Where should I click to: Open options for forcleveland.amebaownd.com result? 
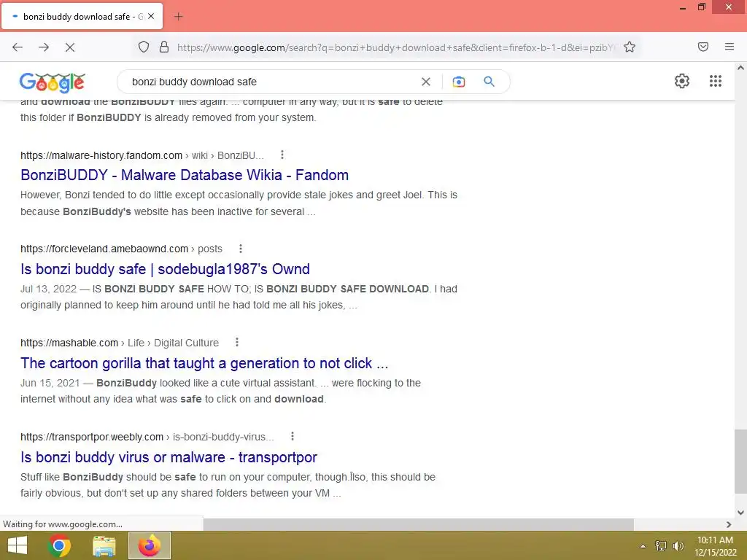coord(241,249)
